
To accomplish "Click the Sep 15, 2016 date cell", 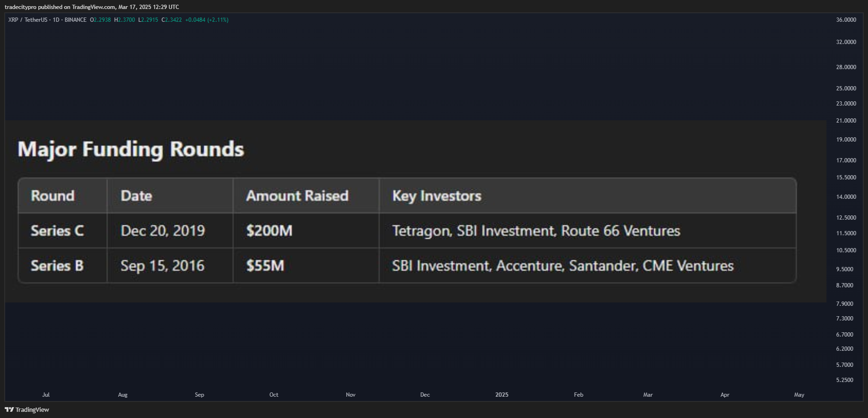I will click(x=170, y=266).
